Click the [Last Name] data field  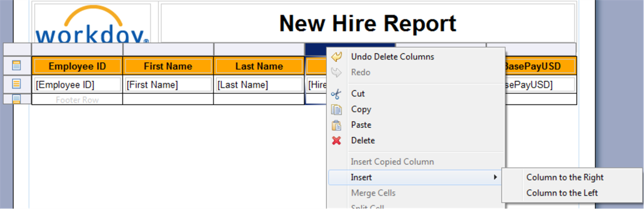259,85
